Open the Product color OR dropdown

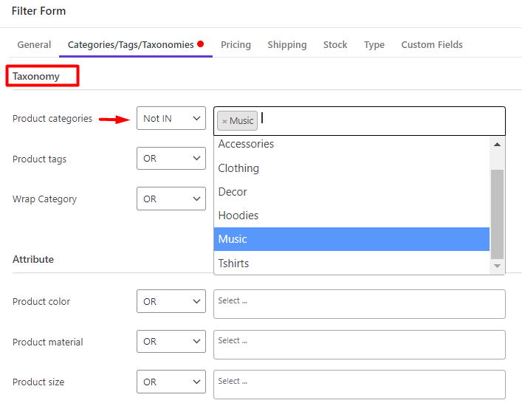tap(171, 301)
